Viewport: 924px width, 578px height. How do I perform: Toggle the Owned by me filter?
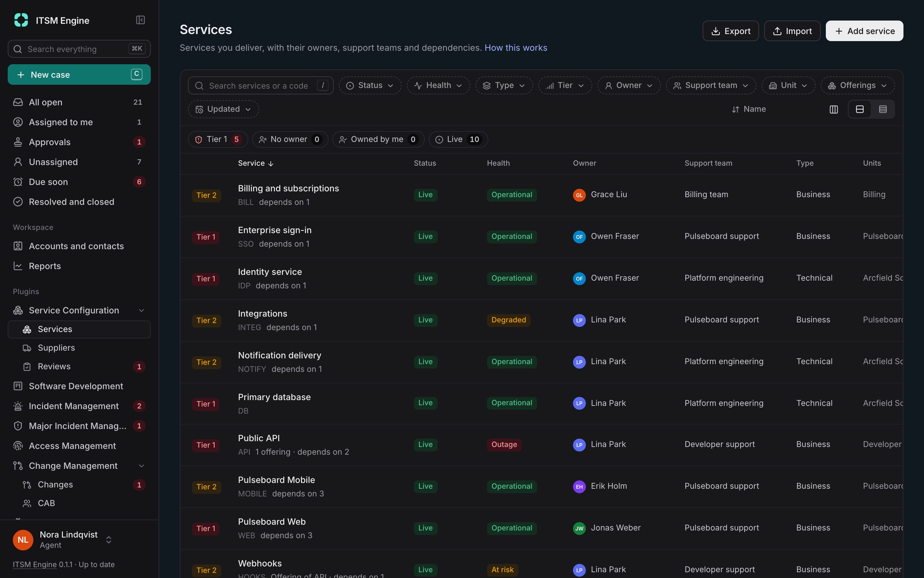[x=378, y=140]
